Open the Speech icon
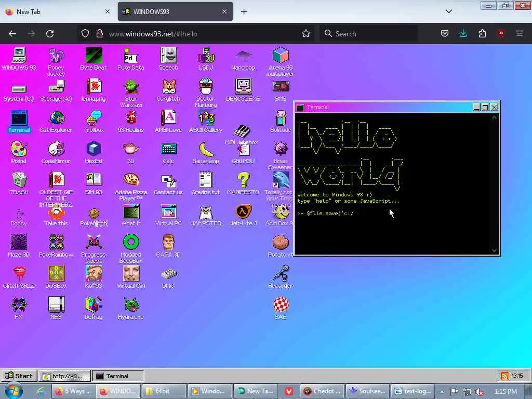532x399 pixels. click(168, 59)
